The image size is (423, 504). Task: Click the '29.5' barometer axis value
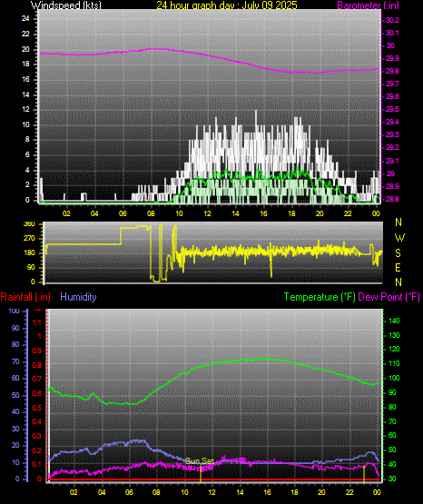pyautogui.click(x=392, y=109)
